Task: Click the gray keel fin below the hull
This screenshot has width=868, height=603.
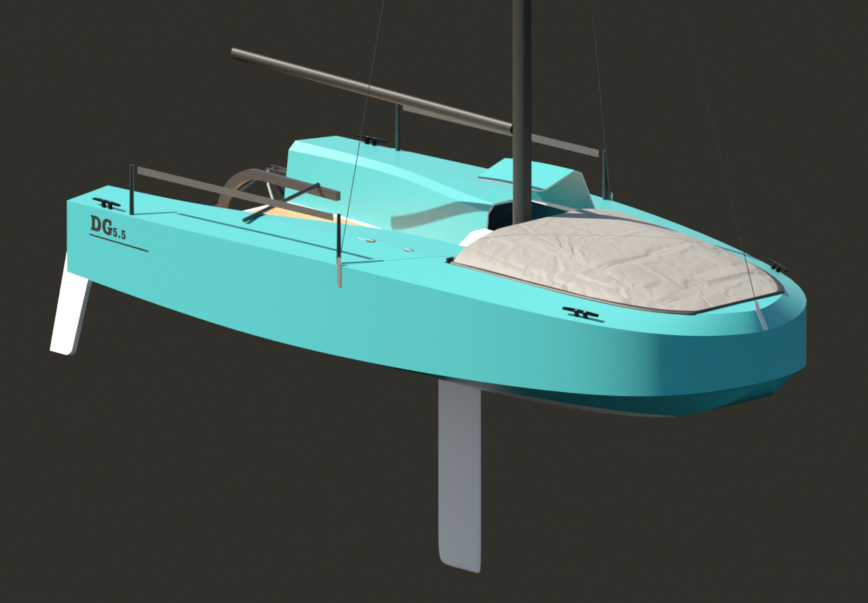Action: pos(460,476)
